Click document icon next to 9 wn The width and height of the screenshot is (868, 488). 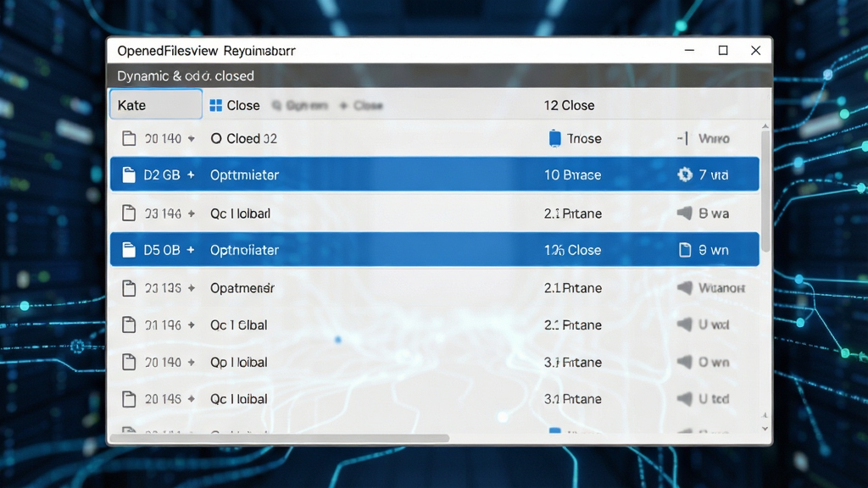coord(685,250)
